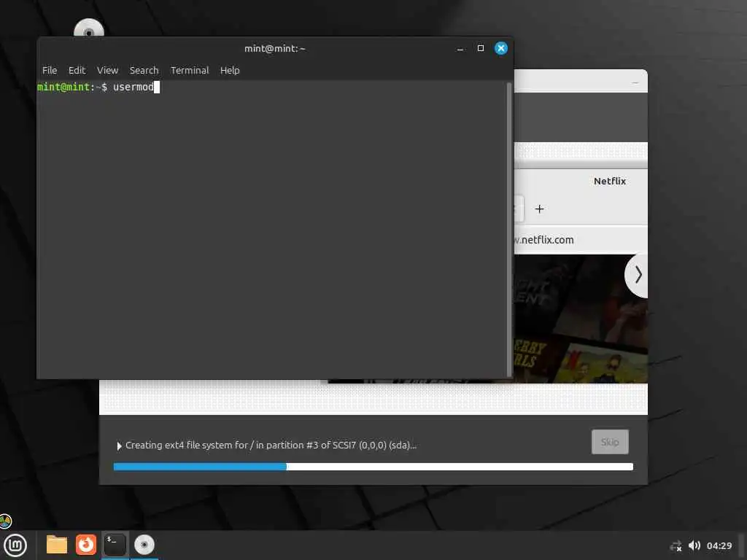Click the plus new tab icon in slideshow
Viewport: 747px width, 560px height.
click(x=539, y=209)
